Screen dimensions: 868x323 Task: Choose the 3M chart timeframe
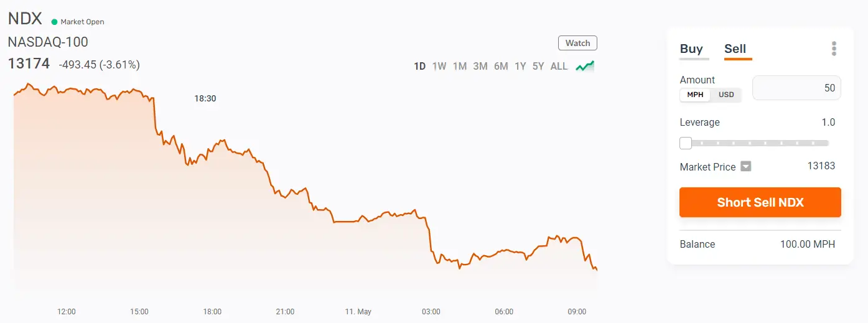coord(480,66)
